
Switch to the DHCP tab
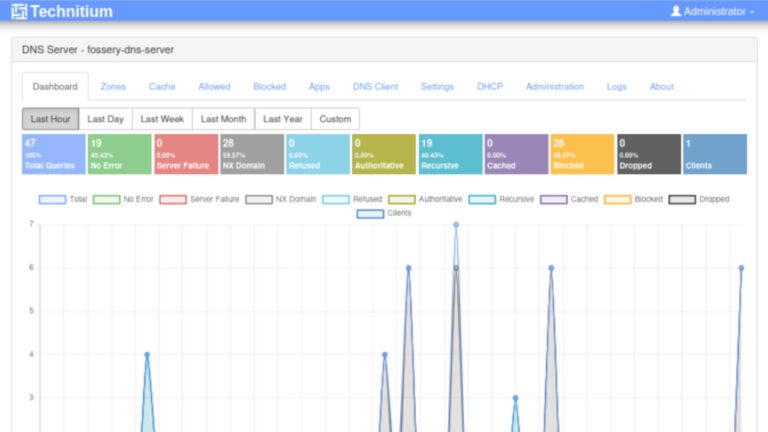point(490,87)
